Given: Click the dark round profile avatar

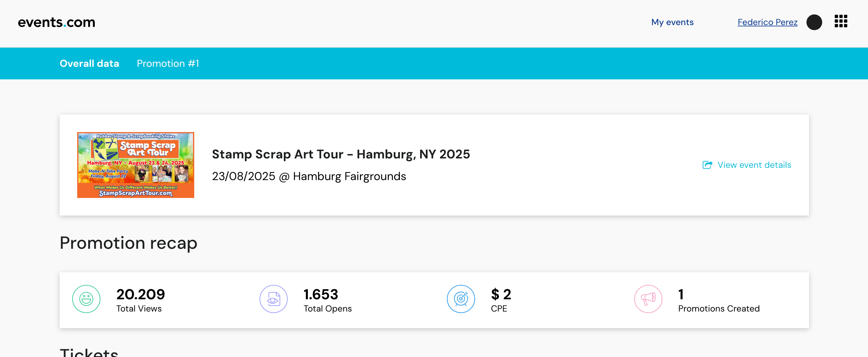Looking at the screenshot, I should click(814, 22).
